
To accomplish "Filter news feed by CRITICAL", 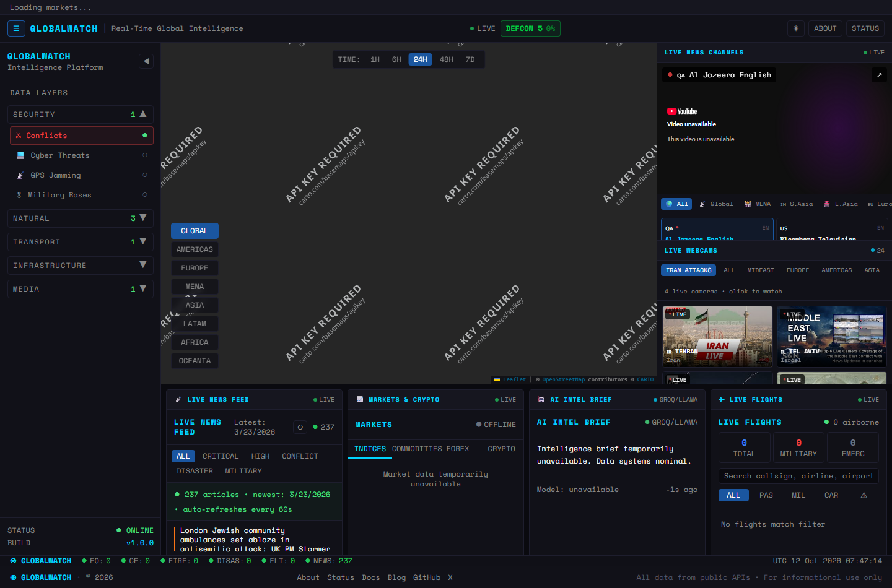I will pos(221,456).
